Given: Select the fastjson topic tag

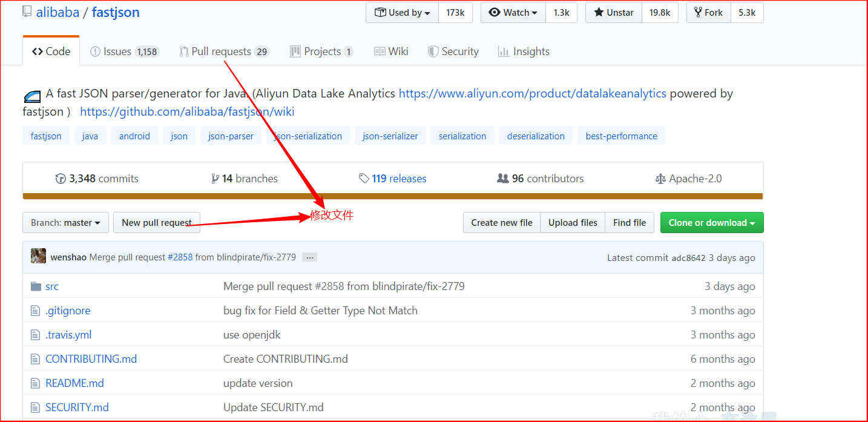Looking at the screenshot, I should (46, 136).
